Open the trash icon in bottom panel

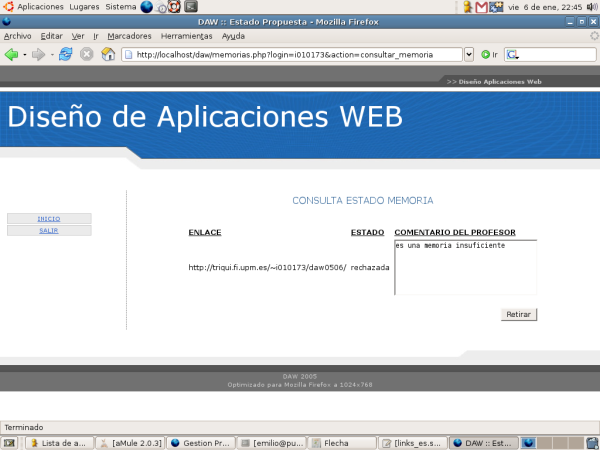coord(592,443)
